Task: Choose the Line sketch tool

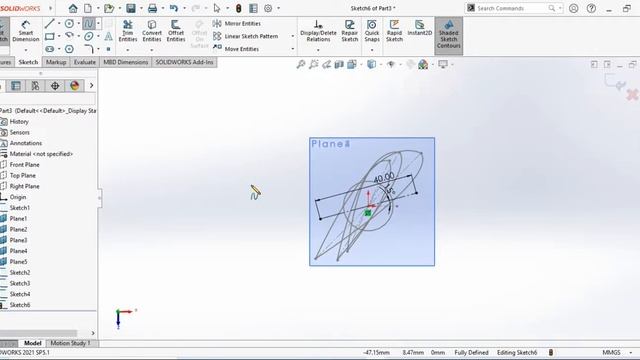Action: click(50, 24)
